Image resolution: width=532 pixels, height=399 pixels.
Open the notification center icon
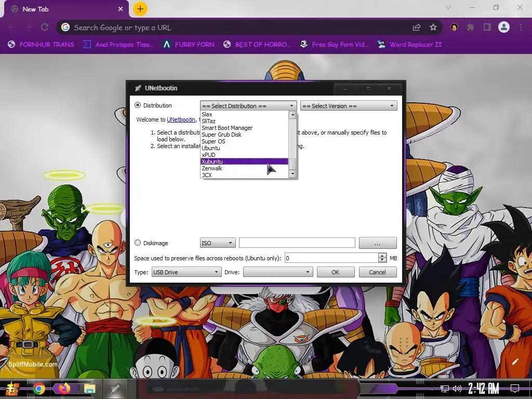[x=515, y=388]
